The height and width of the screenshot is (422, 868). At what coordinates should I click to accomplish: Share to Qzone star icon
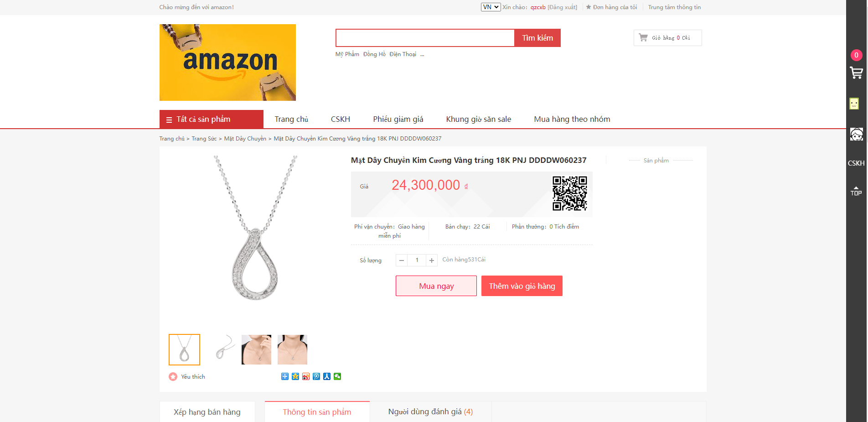pos(295,376)
